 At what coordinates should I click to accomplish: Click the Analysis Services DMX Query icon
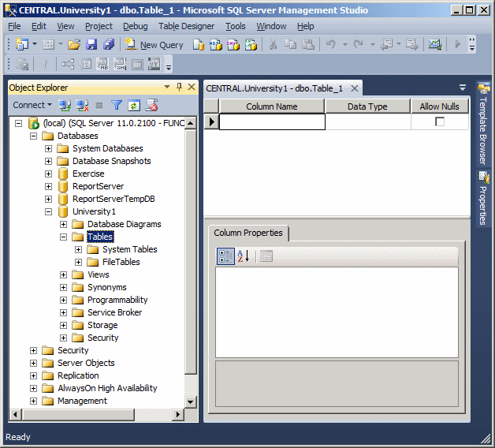(x=233, y=44)
